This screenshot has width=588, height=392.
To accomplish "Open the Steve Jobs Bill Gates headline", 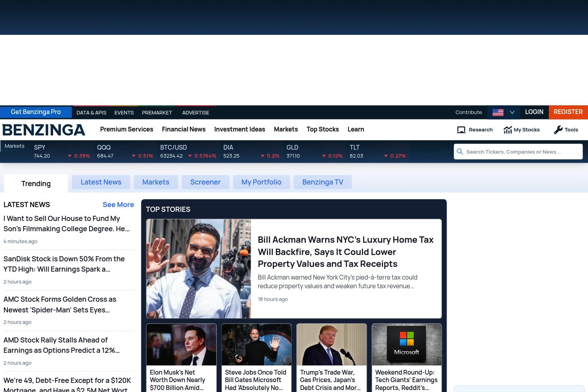I will [x=256, y=380].
